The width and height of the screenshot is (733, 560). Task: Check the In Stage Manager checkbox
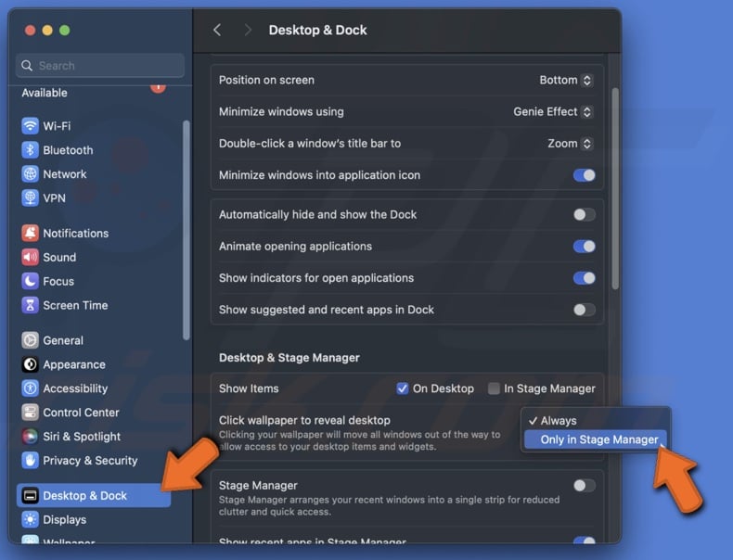[494, 388]
